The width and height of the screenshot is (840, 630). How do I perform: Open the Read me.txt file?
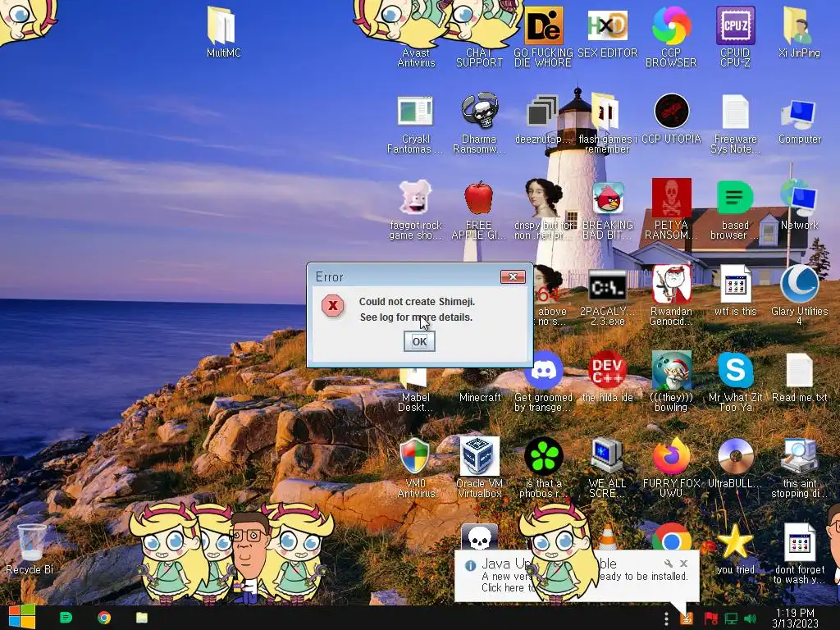(x=799, y=377)
